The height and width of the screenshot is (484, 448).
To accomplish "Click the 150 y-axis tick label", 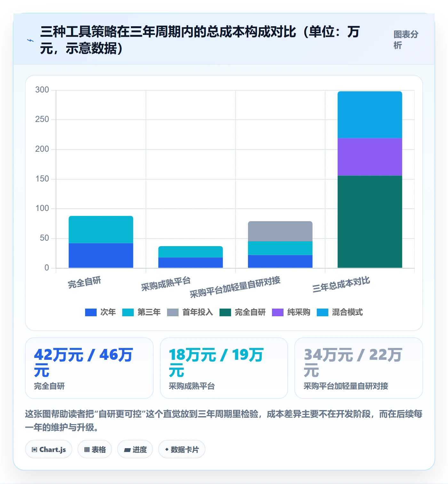I will (42, 179).
